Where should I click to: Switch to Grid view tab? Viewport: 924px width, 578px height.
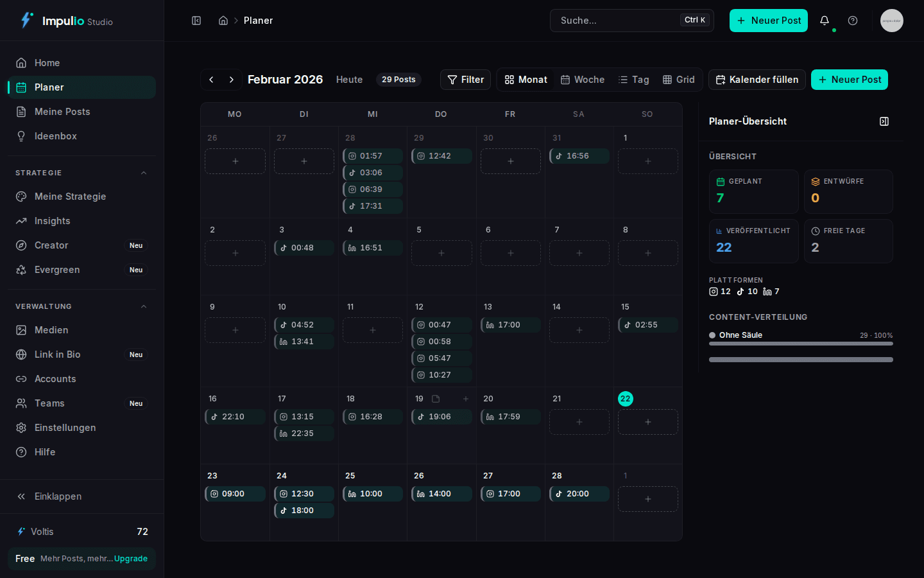pos(679,80)
